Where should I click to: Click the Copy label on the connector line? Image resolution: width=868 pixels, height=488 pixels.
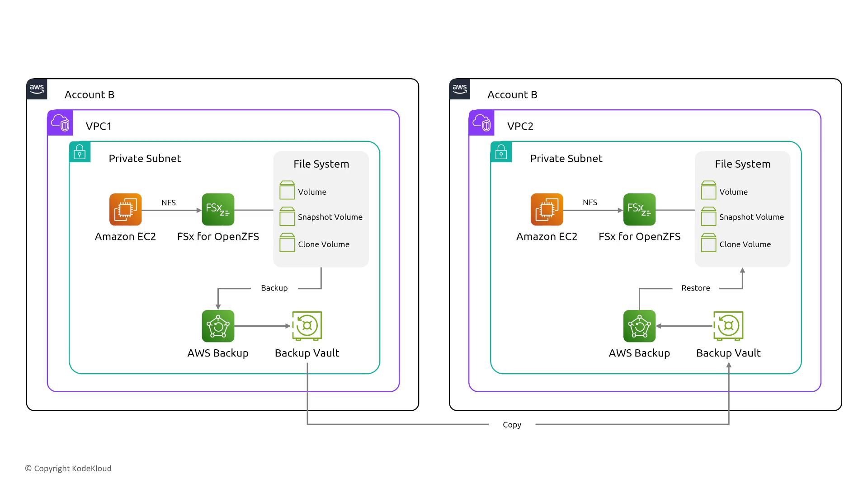coord(512,425)
